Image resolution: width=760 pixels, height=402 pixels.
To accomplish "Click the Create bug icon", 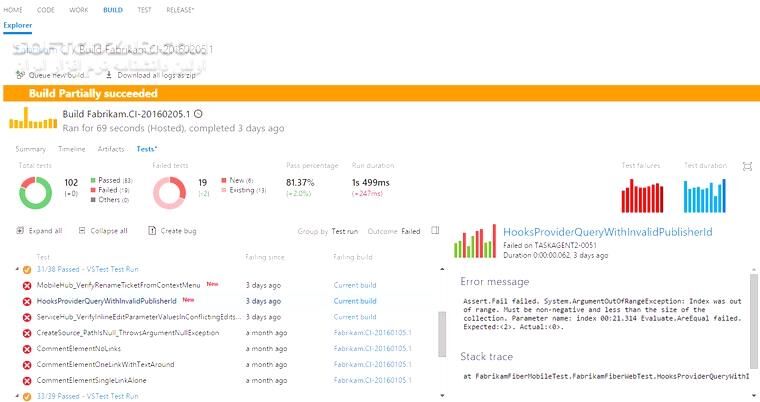I will [151, 230].
